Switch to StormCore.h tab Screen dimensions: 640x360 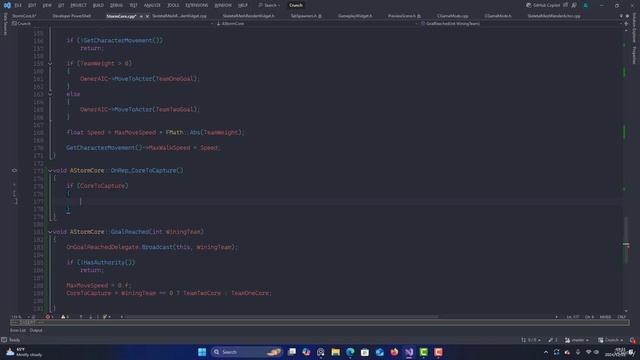point(24,16)
